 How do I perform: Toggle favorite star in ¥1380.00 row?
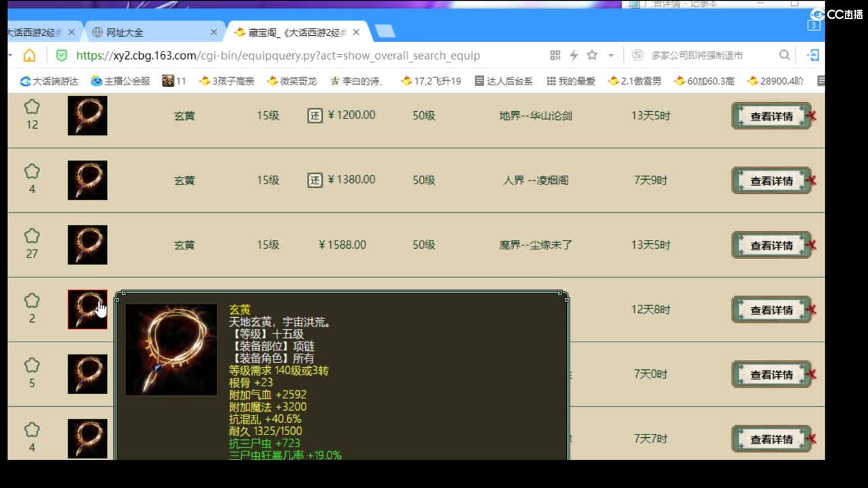(32, 171)
